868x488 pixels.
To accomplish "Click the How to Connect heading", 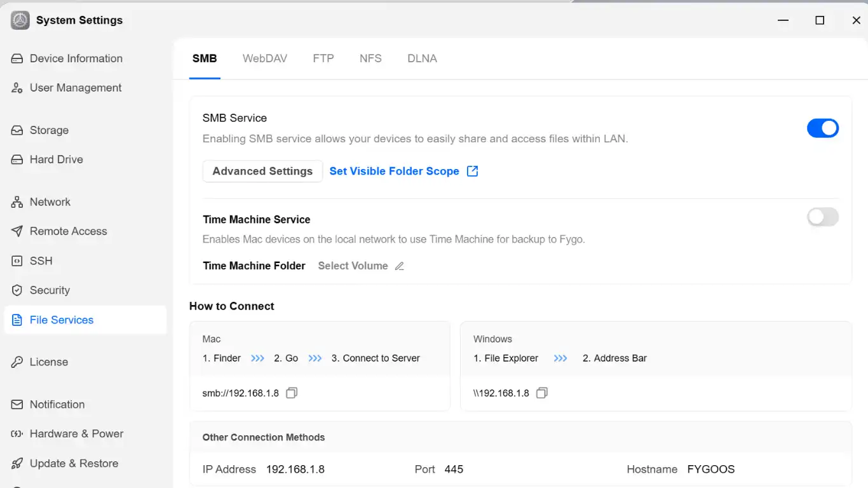I will click(232, 306).
